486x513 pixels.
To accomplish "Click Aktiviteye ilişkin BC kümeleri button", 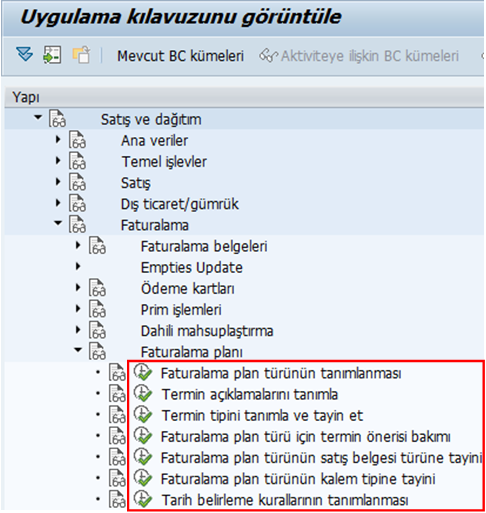I will (359, 56).
